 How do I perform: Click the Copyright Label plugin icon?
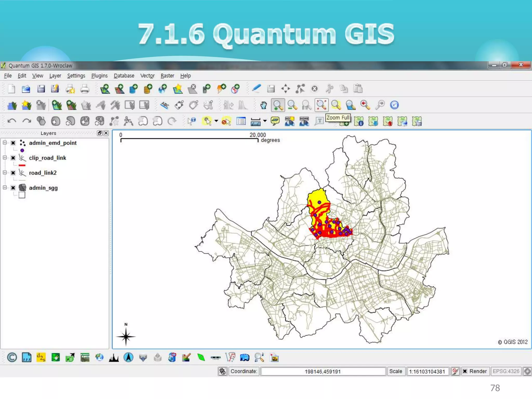click(12, 358)
